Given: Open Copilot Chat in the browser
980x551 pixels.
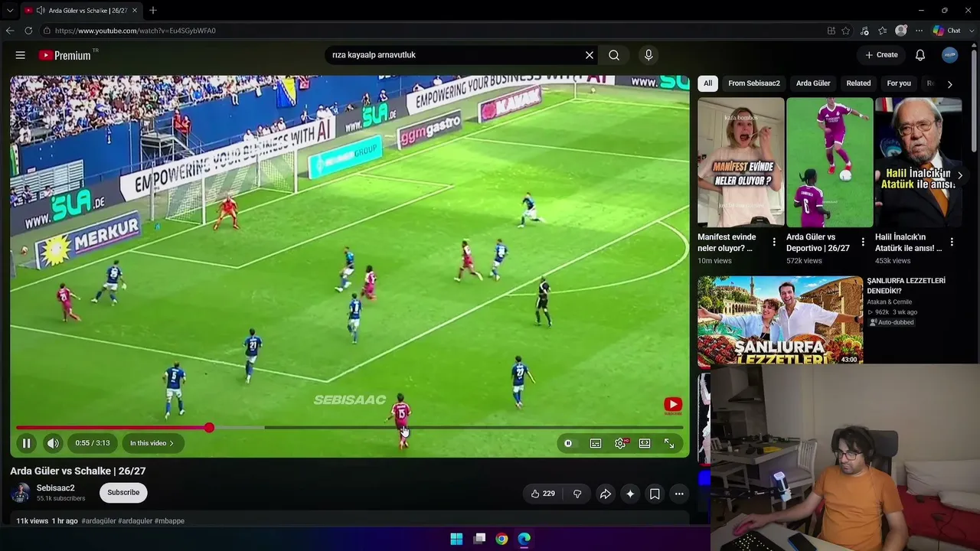Looking at the screenshot, I should [947, 31].
